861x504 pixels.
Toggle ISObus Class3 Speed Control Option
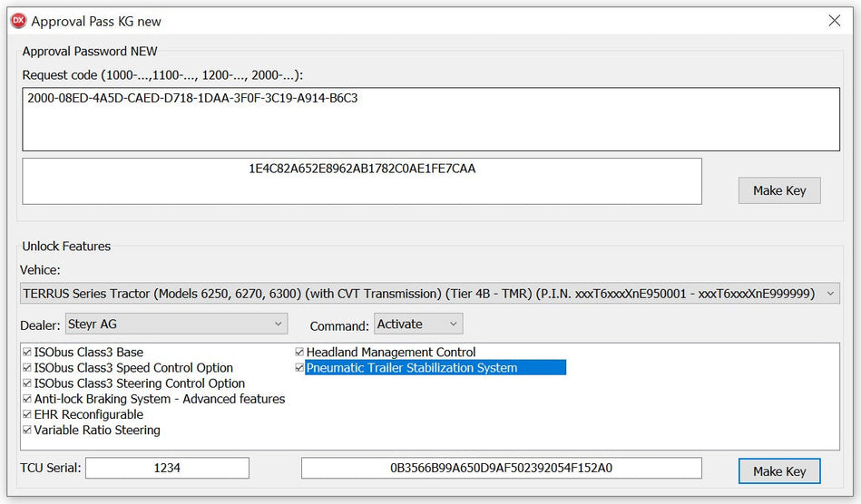[x=27, y=368]
